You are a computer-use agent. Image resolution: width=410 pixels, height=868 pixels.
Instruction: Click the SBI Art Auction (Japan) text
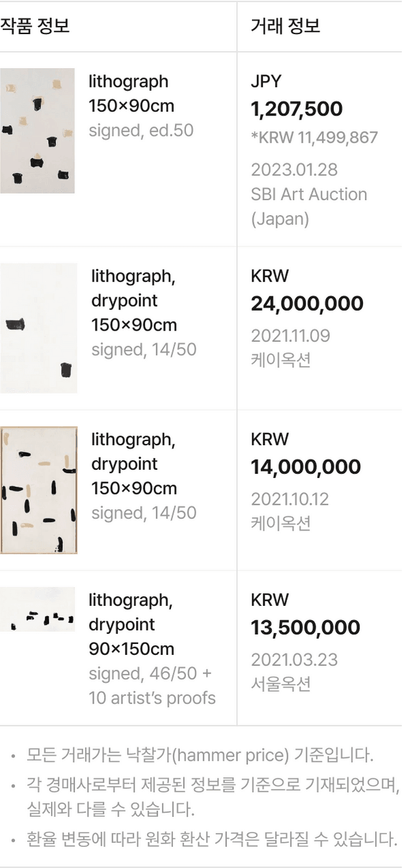[x=309, y=206]
